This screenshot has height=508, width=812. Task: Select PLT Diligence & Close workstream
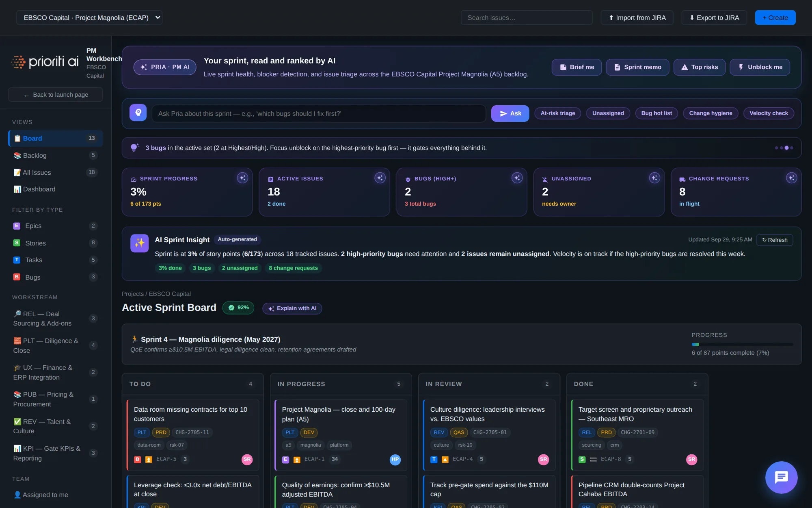(56, 345)
